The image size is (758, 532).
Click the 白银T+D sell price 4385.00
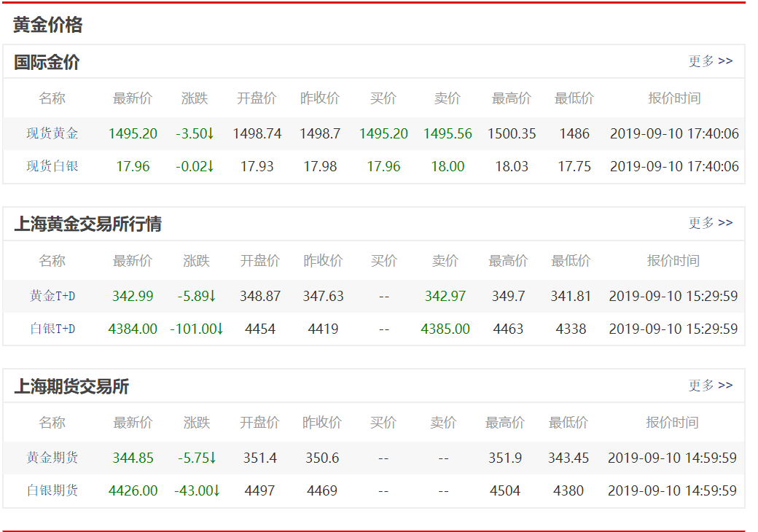[445, 329]
